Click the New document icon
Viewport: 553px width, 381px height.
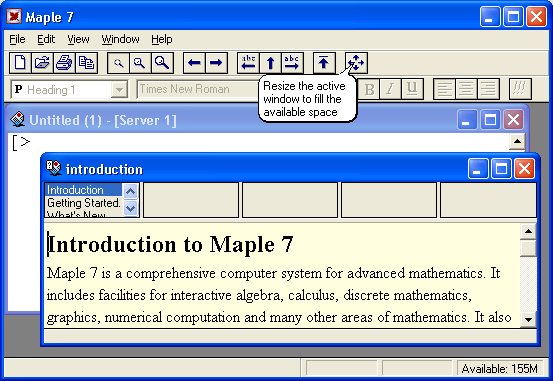click(20, 63)
